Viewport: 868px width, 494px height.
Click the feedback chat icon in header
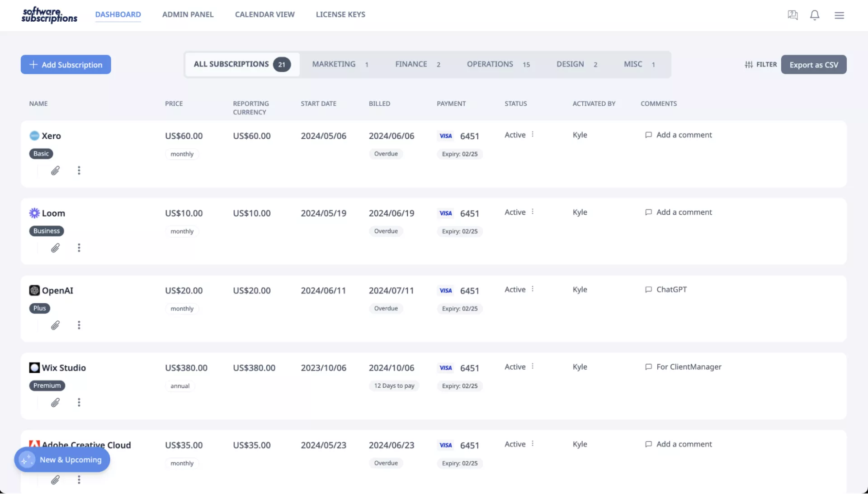(792, 15)
